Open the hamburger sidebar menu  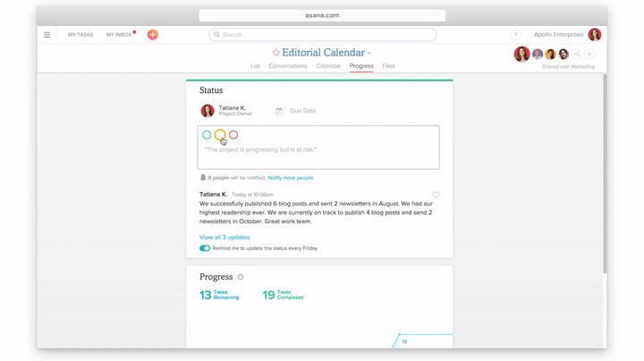click(x=47, y=35)
